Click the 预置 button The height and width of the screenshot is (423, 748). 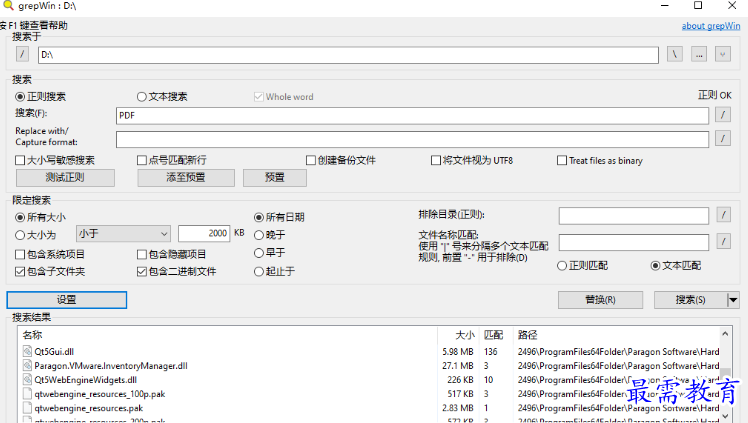(x=275, y=177)
